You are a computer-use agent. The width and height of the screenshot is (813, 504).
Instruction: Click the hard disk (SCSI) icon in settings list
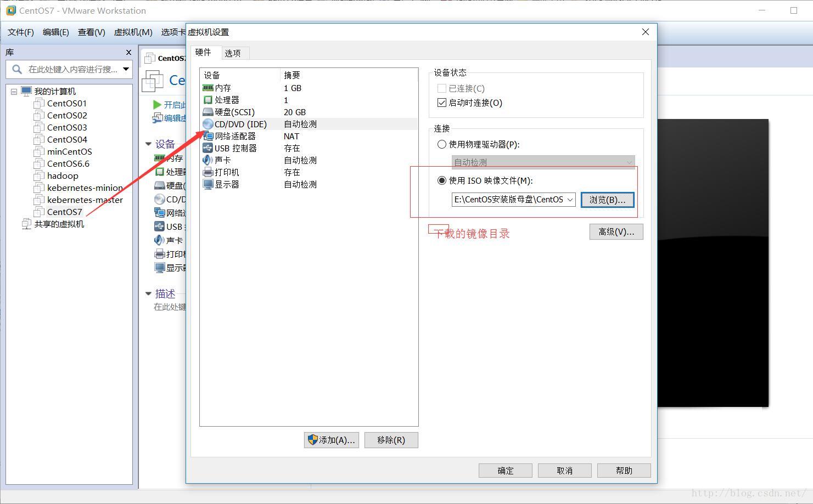click(208, 112)
